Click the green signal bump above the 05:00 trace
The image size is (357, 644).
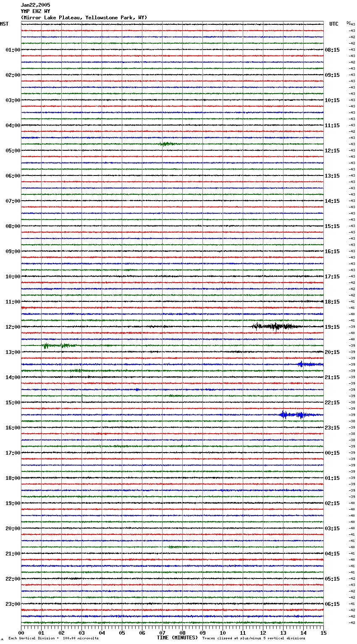(169, 144)
